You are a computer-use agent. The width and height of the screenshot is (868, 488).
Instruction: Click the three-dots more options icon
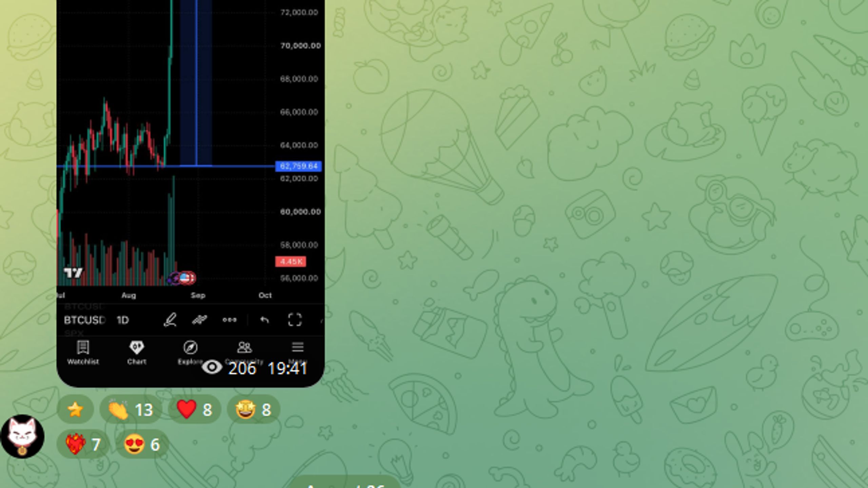[x=230, y=320]
